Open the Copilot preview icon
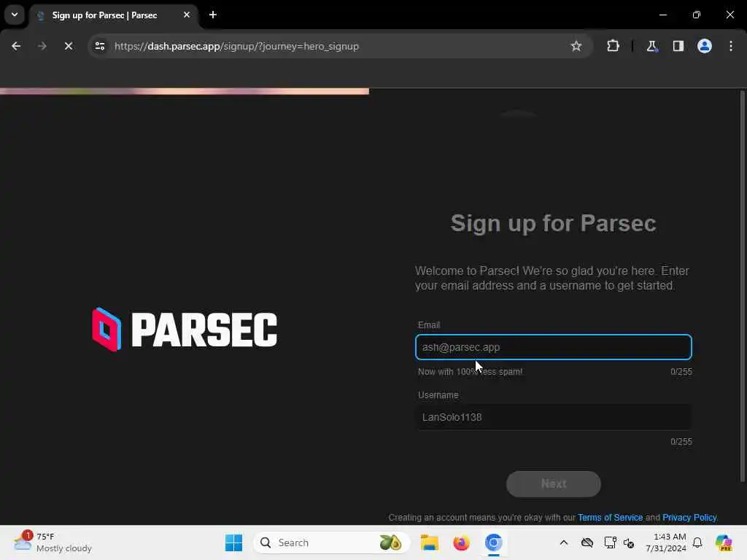The width and height of the screenshot is (747, 560). [723, 542]
